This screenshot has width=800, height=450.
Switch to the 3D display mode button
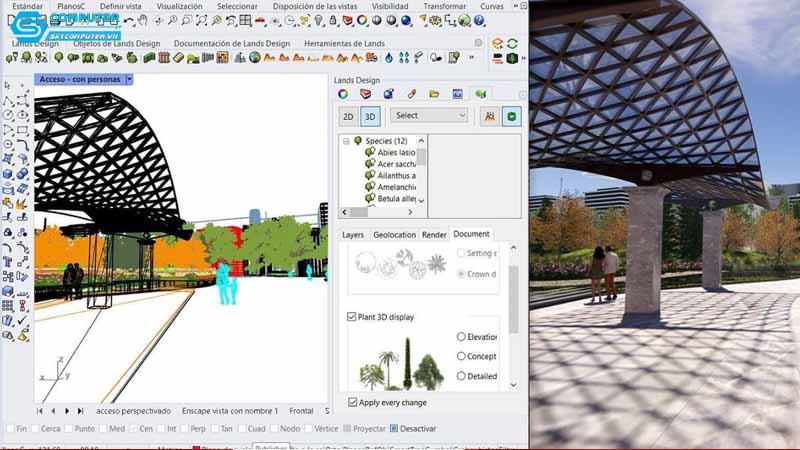[370, 117]
